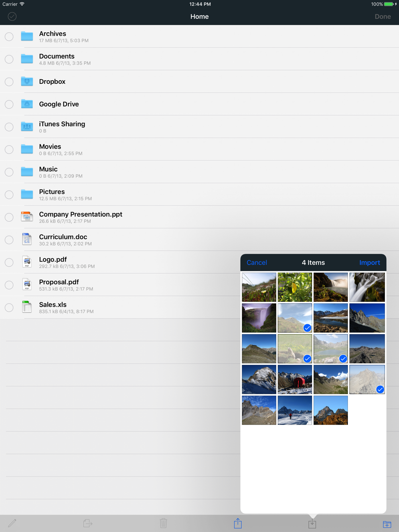399x532 pixels.
Task: Deselect the checked marmot photo
Action: pos(295,349)
